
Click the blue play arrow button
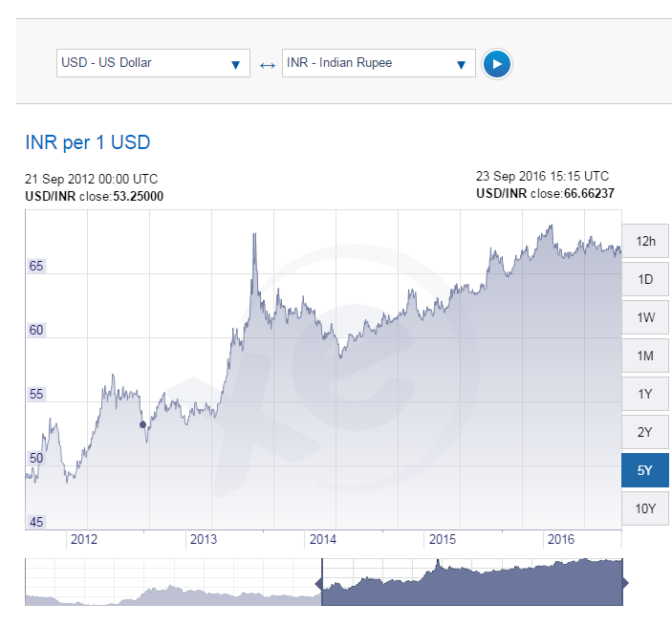[497, 64]
